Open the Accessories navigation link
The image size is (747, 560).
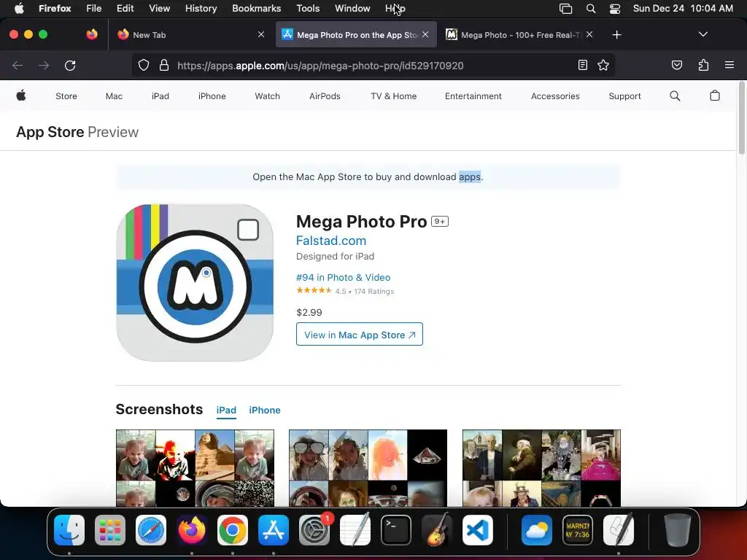555,96
